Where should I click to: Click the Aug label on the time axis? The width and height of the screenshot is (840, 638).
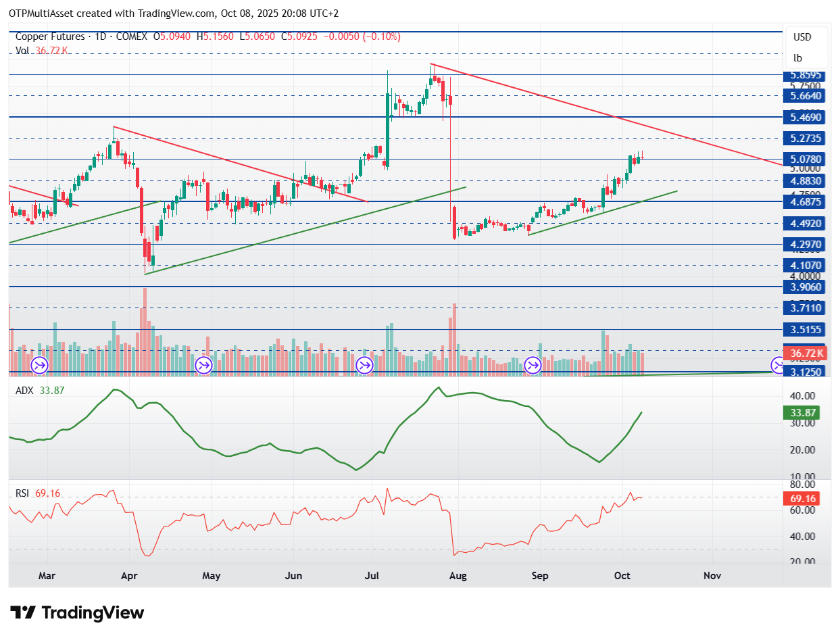(458, 576)
